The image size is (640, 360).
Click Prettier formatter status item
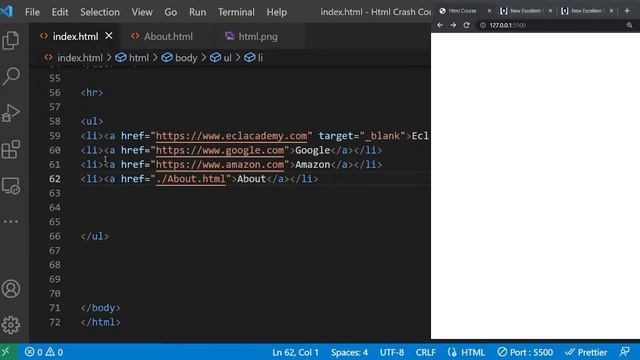pyautogui.click(x=586, y=352)
